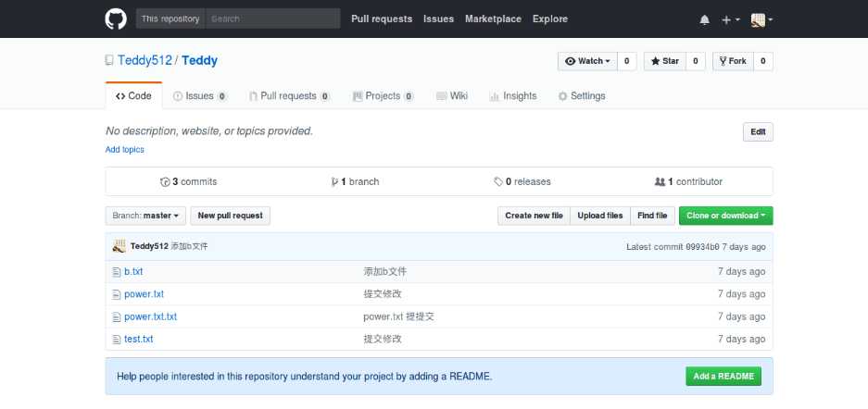Click the tag icon next to 0 releases
Screen dimensions: 868x409
(498, 182)
